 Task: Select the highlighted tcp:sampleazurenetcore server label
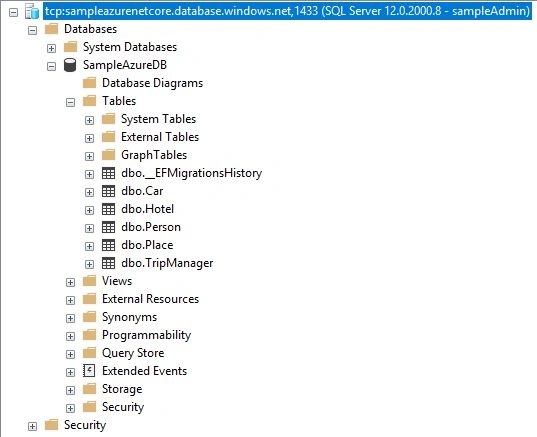click(288, 11)
